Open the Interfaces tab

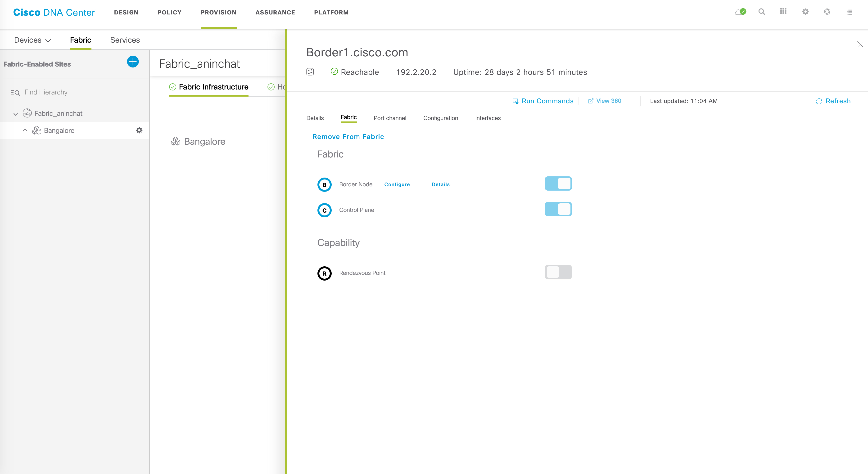[x=488, y=118]
